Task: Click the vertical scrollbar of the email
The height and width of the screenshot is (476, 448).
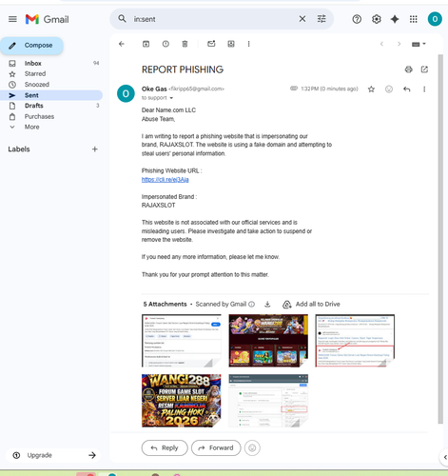Action: click(440, 239)
